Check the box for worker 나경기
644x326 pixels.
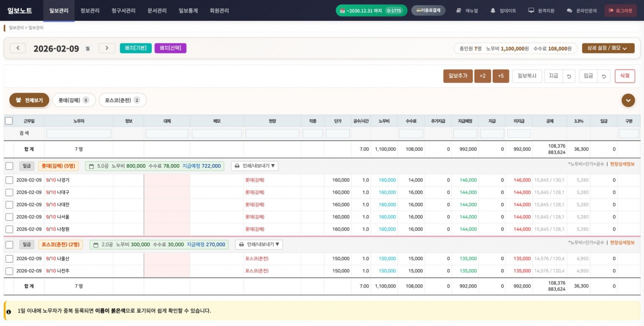(9, 180)
